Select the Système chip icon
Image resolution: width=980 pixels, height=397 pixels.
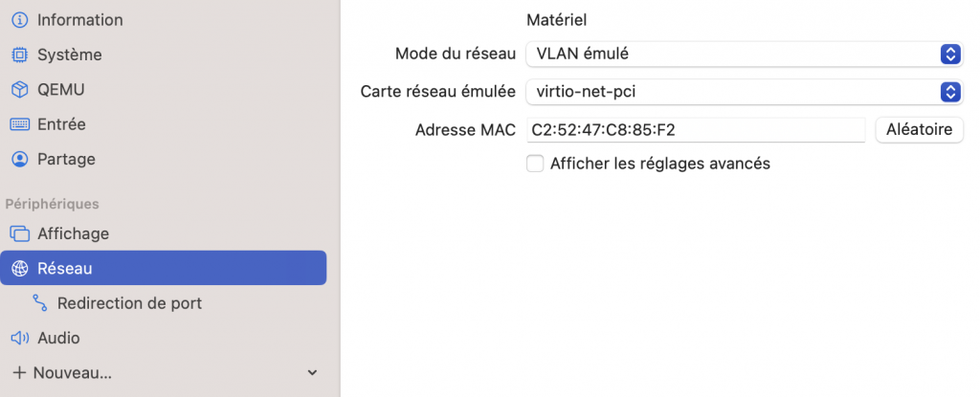point(19,55)
